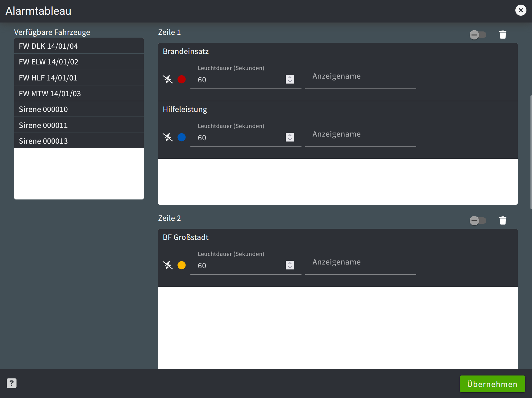Click the flash-off icon for BF Großstadt

pos(168,265)
